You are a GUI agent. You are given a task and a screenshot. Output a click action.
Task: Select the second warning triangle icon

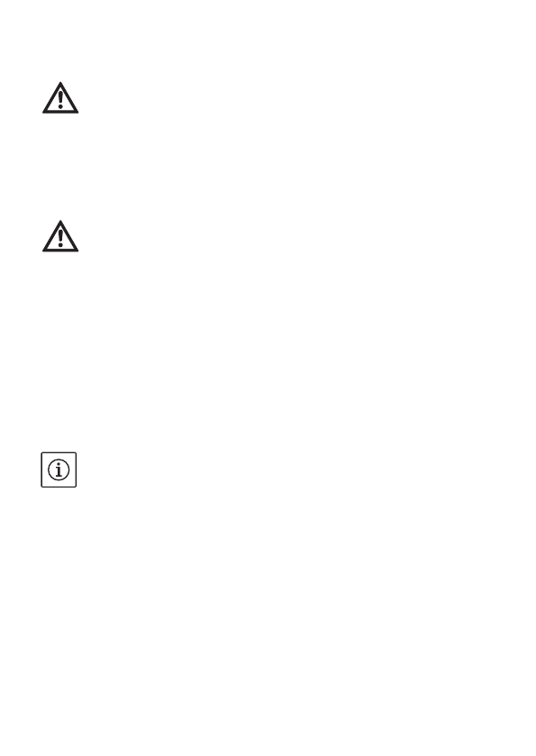coord(60,236)
